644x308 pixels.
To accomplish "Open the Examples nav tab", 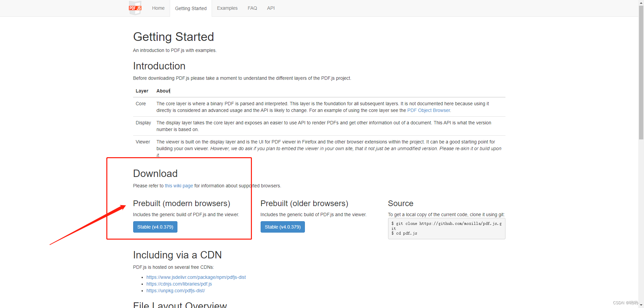I will [227, 8].
